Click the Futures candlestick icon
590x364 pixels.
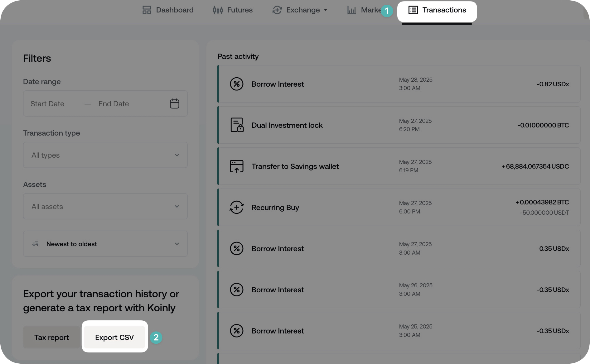(218, 10)
